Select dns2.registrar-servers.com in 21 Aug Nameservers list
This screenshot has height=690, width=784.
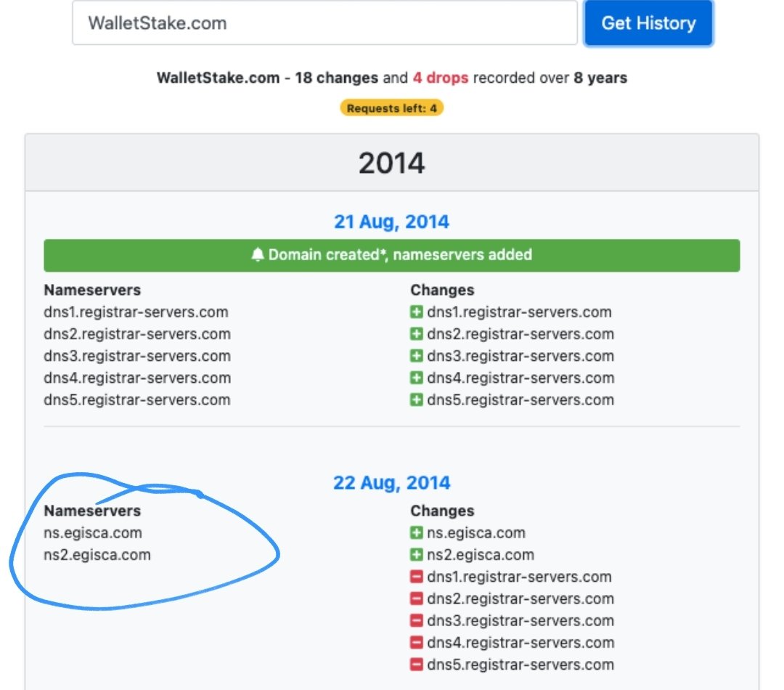point(137,333)
